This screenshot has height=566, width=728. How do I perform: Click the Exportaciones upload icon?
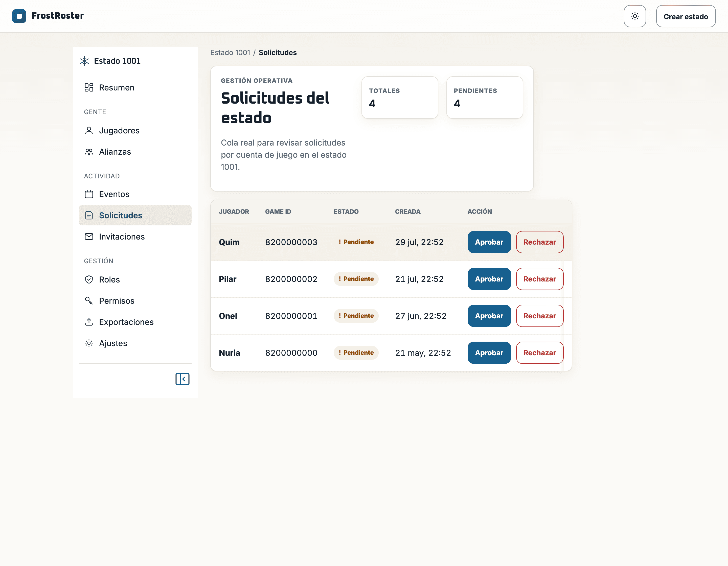[x=89, y=322]
